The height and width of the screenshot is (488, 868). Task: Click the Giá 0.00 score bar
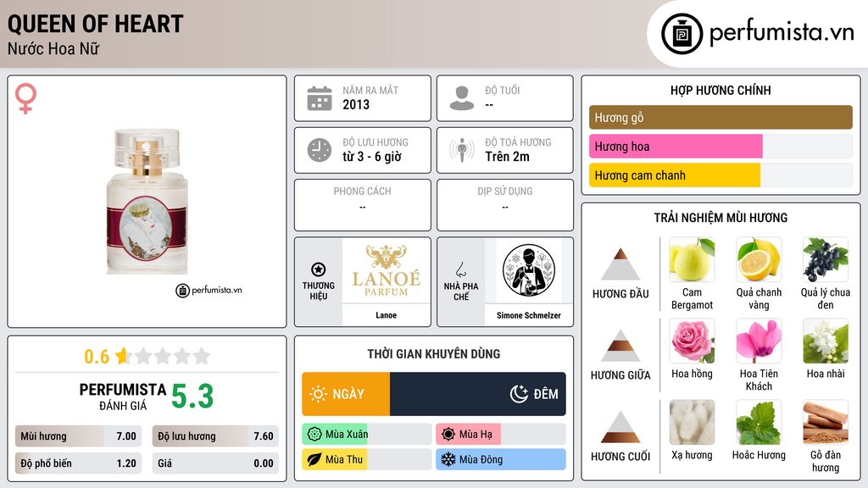[215, 463]
